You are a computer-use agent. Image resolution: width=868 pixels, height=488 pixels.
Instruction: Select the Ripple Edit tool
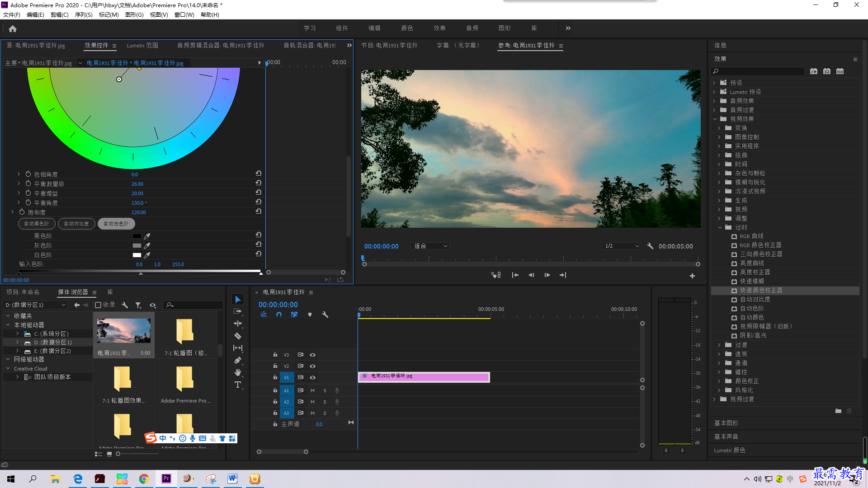coord(238,324)
